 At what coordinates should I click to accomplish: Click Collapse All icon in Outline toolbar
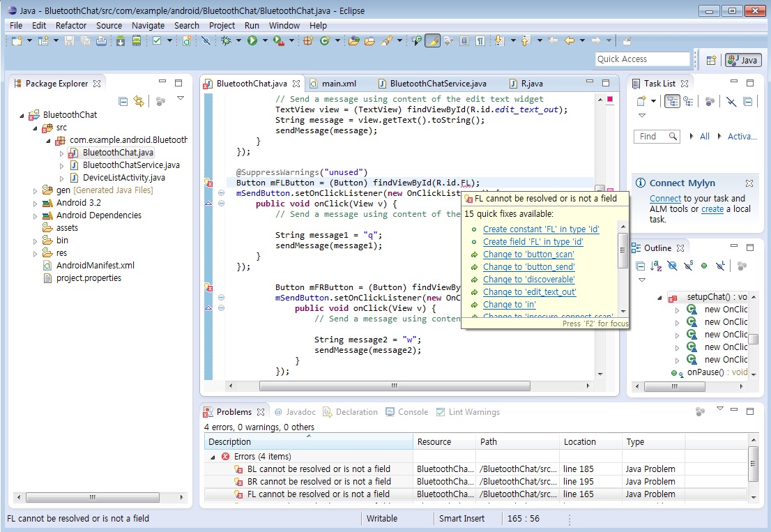[x=640, y=266]
